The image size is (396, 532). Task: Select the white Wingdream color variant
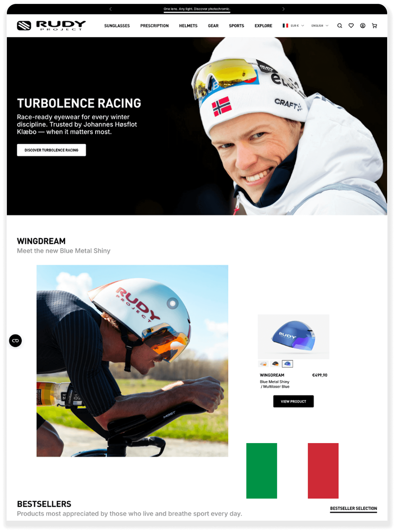[263, 364]
